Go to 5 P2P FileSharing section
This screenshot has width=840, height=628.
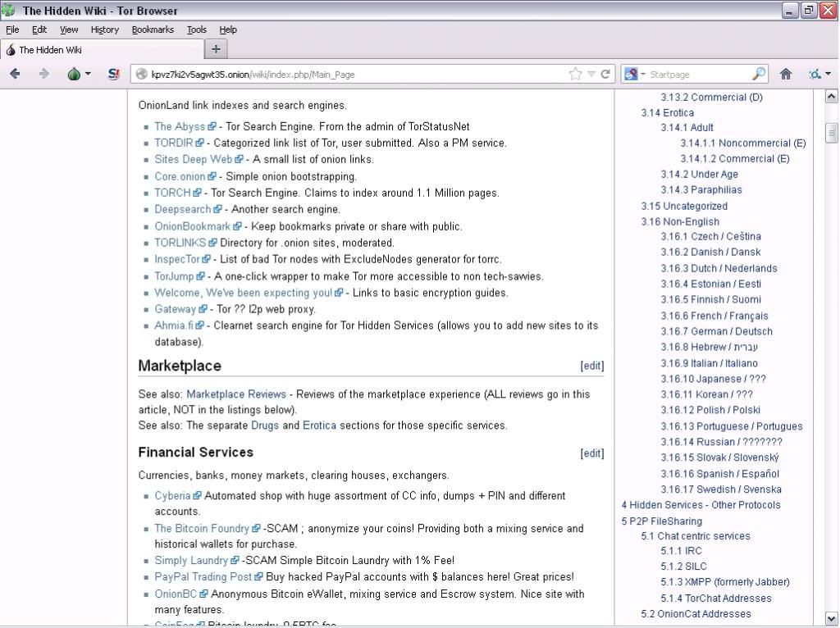(x=662, y=521)
